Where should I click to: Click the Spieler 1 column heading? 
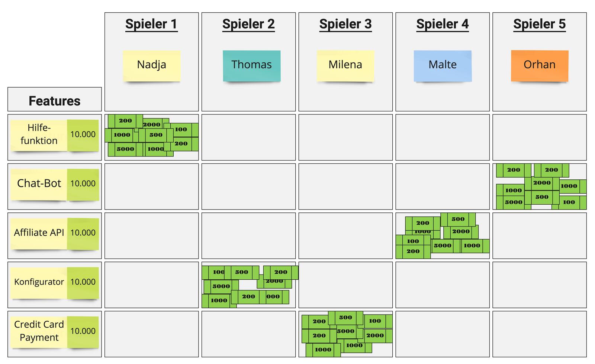click(151, 24)
